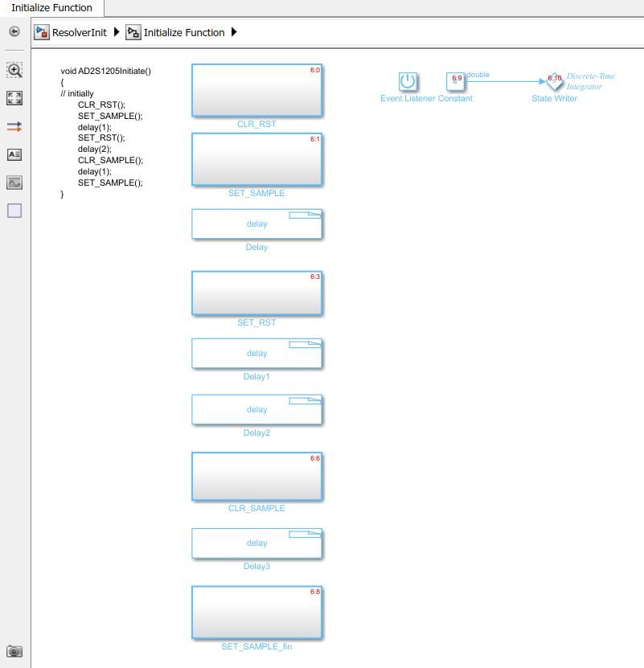Select the Constant block

tap(455, 81)
